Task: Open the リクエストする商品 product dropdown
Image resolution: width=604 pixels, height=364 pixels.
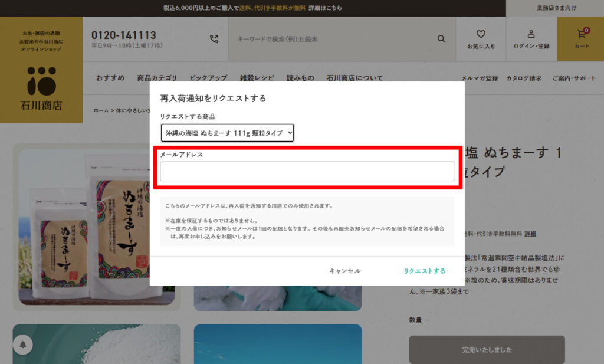Action: click(x=227, y=133)
